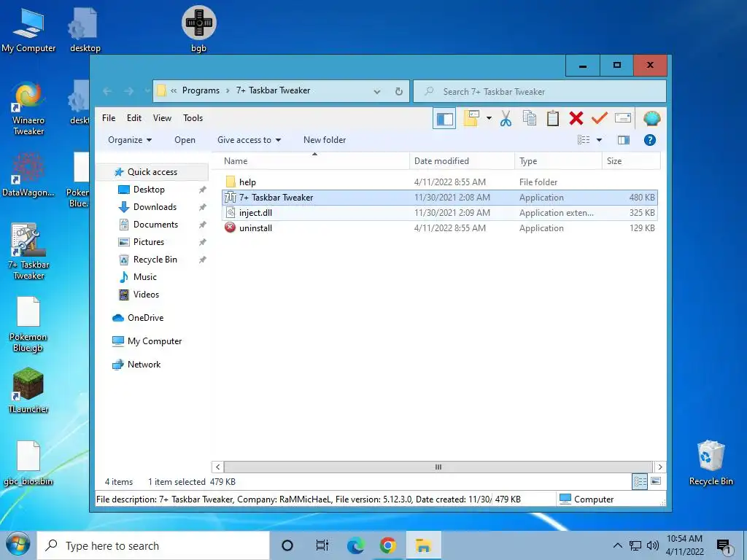Click the Rename toolbar icon
Viewport: 747px width, 560px height.
[x=623, y=117]
